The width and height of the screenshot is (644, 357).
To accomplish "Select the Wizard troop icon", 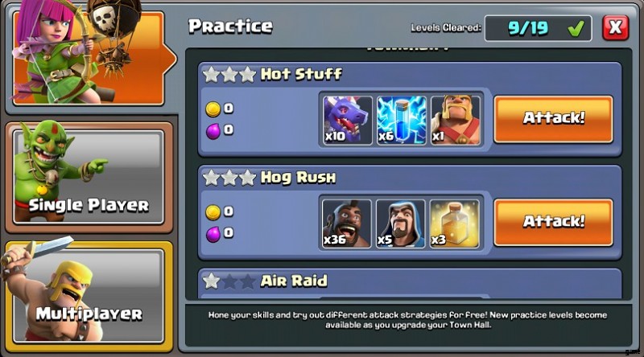I will pyautogui.click(x=400, y=224).
